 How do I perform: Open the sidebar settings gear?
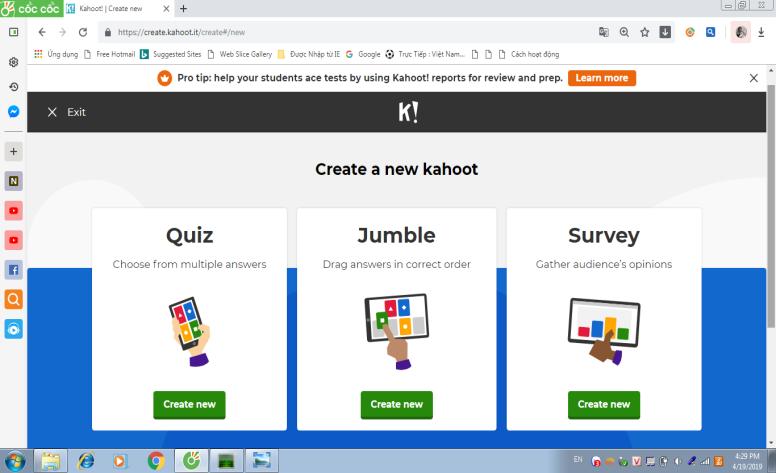(x=13, y=62)
